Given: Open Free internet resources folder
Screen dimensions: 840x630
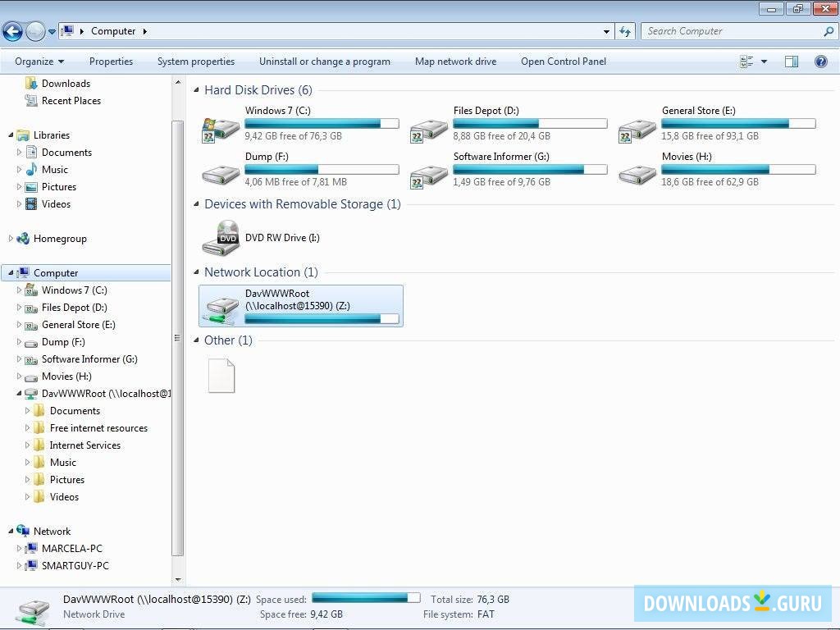Looking at the screenshot, I should pyautogui.click(x=98, y=428).
